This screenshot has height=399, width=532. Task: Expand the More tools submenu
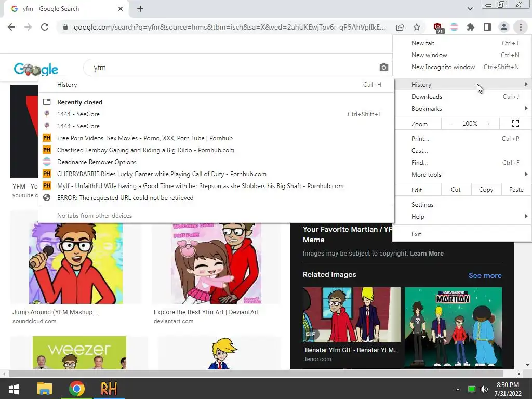pyautogui.click(x=462, y=175)
